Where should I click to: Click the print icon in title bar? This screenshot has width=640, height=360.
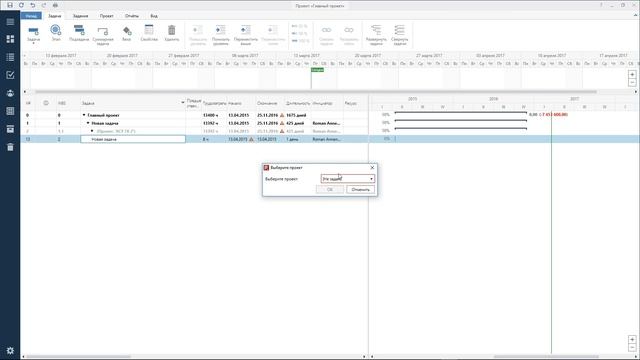point(55,5)
